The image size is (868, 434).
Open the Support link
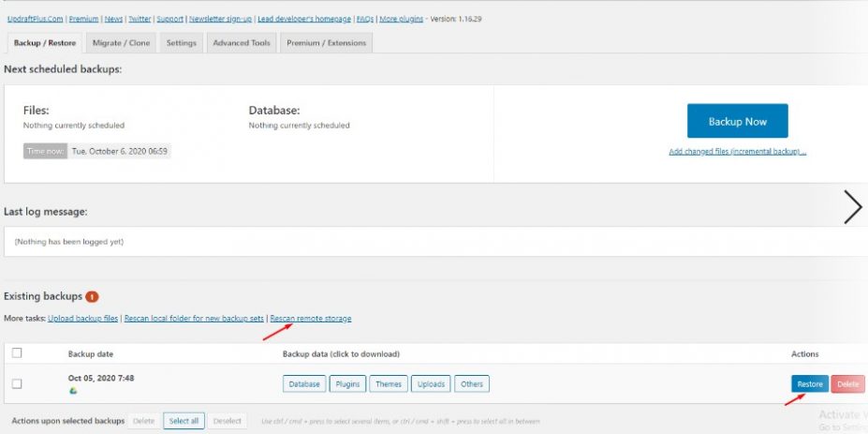[169, 19]
